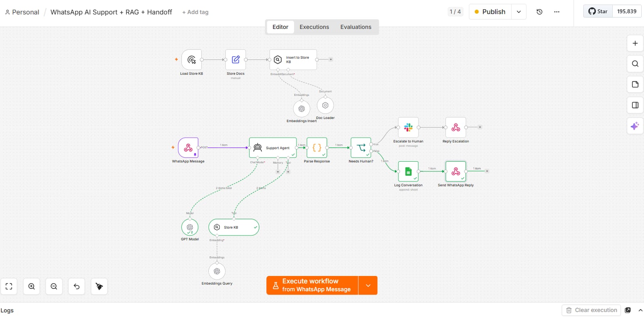Tidy up the workflow nodes
This screenshot has width=644, height=317.
99,286
